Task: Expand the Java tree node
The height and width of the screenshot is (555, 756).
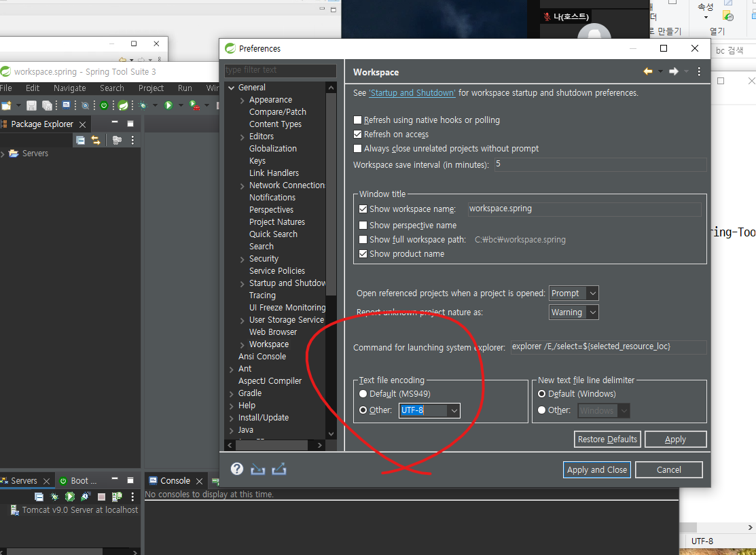Action: pos(232,431)
